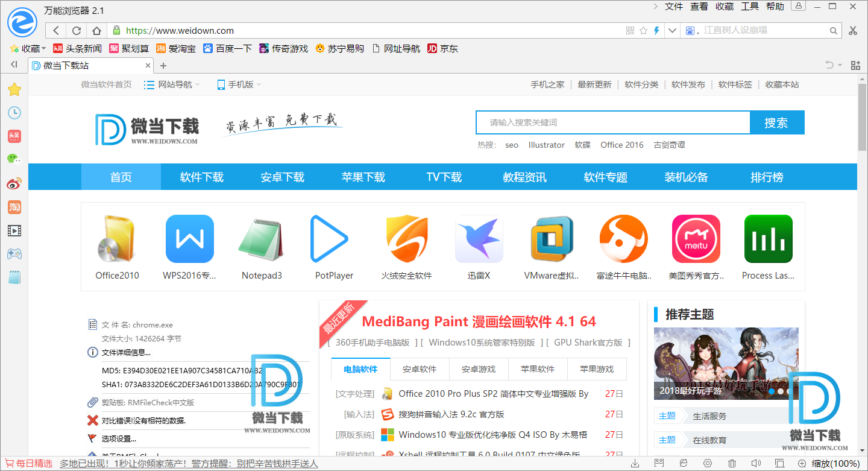Image resolution: width=868 pixels, height=471 pixels.
Task: Open the game controller icon in sidebar
Action: pyautogui.click(x=14, y=254)
